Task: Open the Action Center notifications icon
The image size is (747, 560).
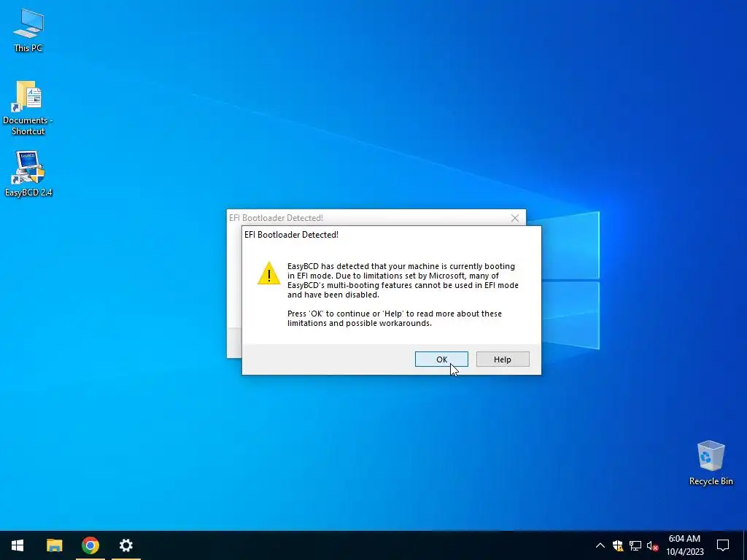Action: [x=723, y=545]
